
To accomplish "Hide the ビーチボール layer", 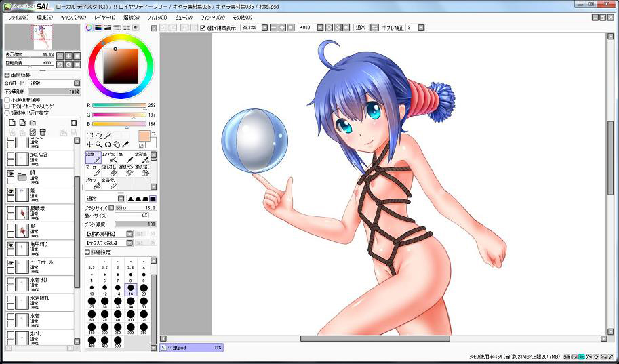I will [11, 263].
